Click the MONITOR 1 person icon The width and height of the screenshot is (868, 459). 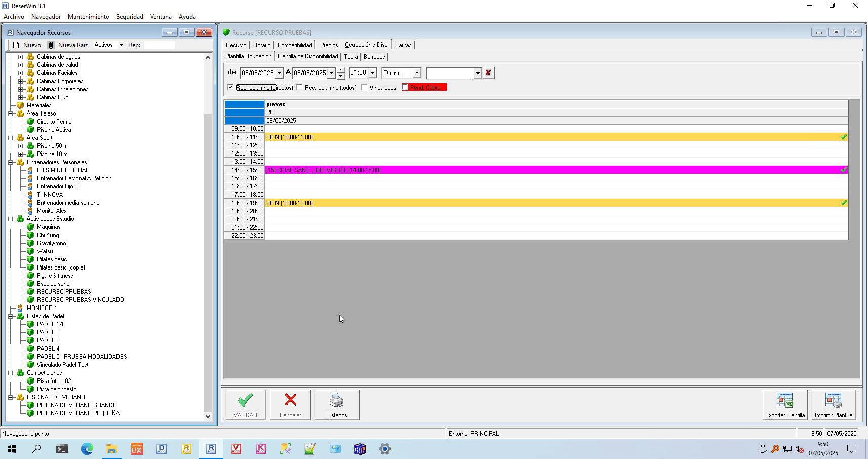pos(20,308)
